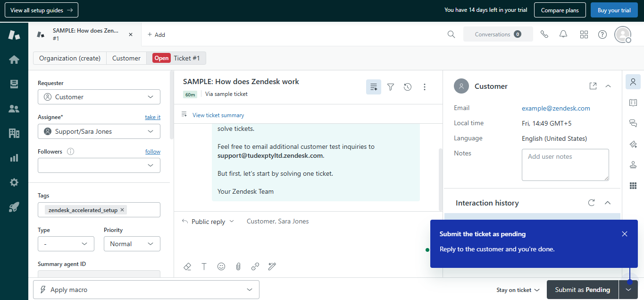Click take it link
This screenshot has width=644, height=300.
(x=152, y=117)
